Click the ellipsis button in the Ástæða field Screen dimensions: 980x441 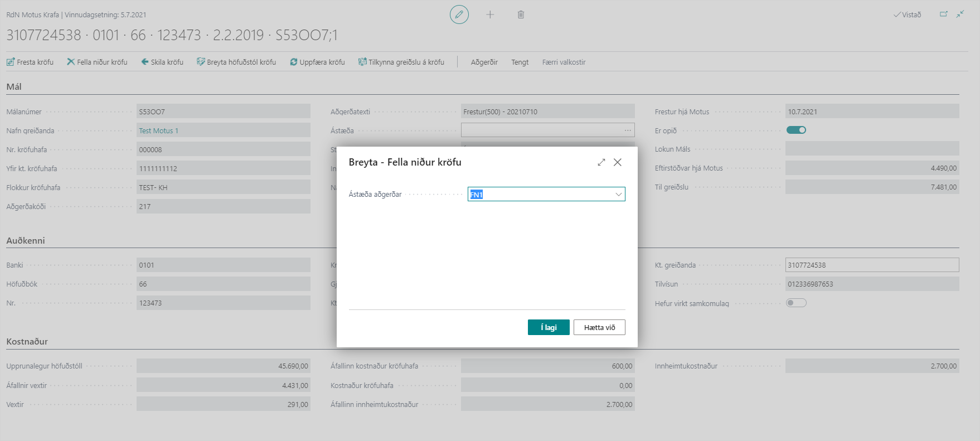(x=628, y=130)
